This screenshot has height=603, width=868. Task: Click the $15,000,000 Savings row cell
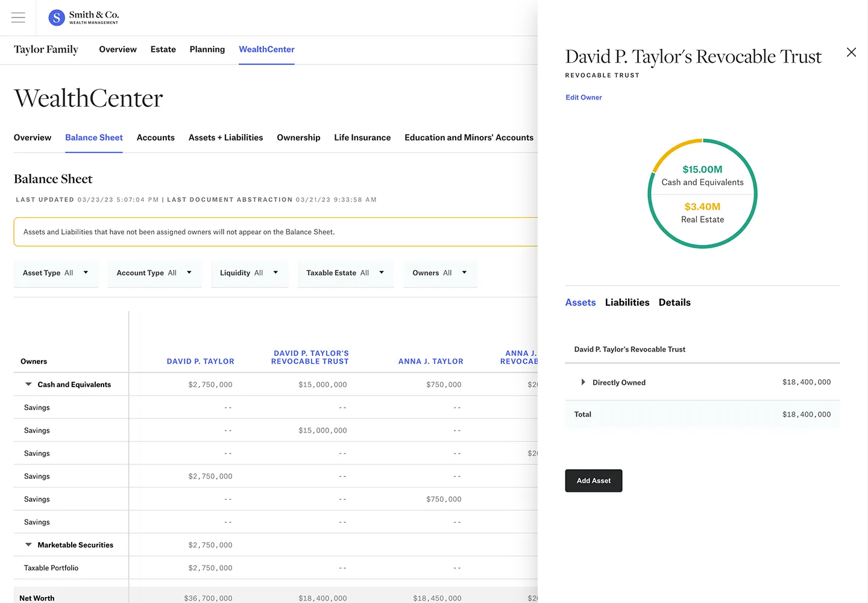tap(322, 431)
